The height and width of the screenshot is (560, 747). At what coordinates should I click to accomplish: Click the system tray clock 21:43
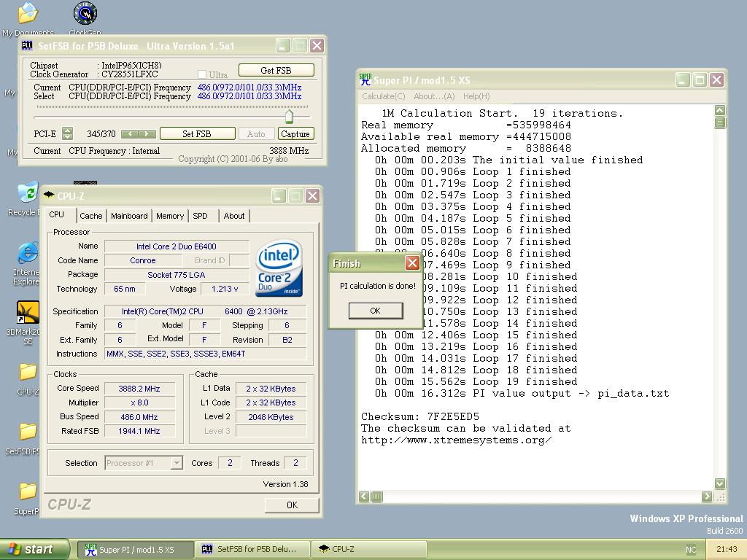coord(727,549)
